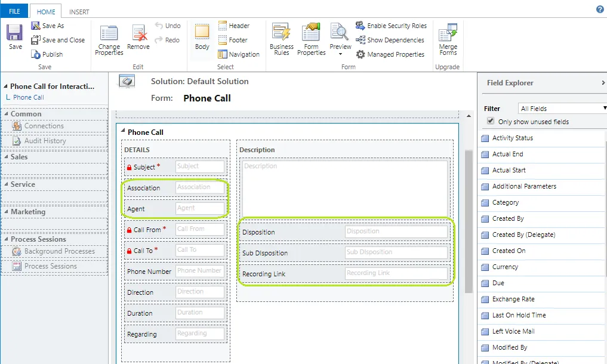Image resolution: width=607 pixels, height=364 pixels.
Task: Open Business Rules
Action: click(x=282, y=39)
